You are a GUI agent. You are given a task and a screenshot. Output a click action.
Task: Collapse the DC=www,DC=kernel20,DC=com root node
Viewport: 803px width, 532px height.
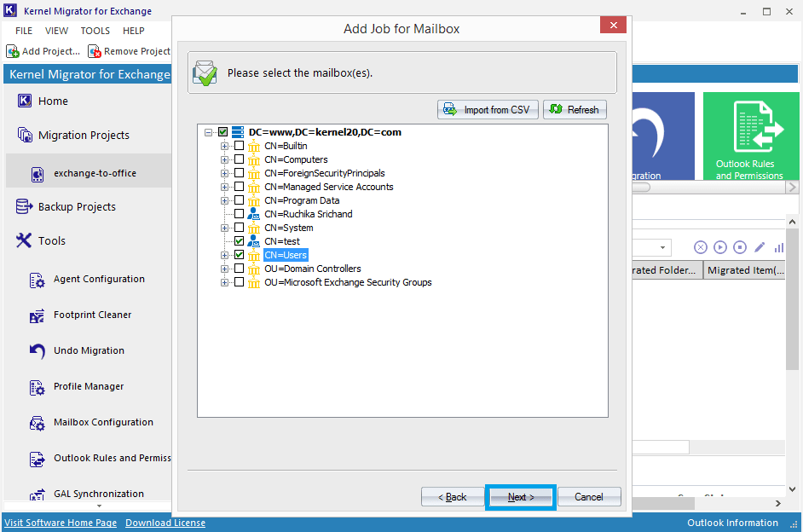(x=208, y=133)
